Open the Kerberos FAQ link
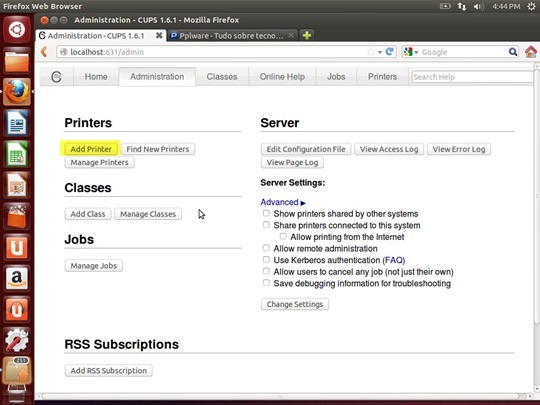Viewport: 540px width, 405px height. click(394, 260)
